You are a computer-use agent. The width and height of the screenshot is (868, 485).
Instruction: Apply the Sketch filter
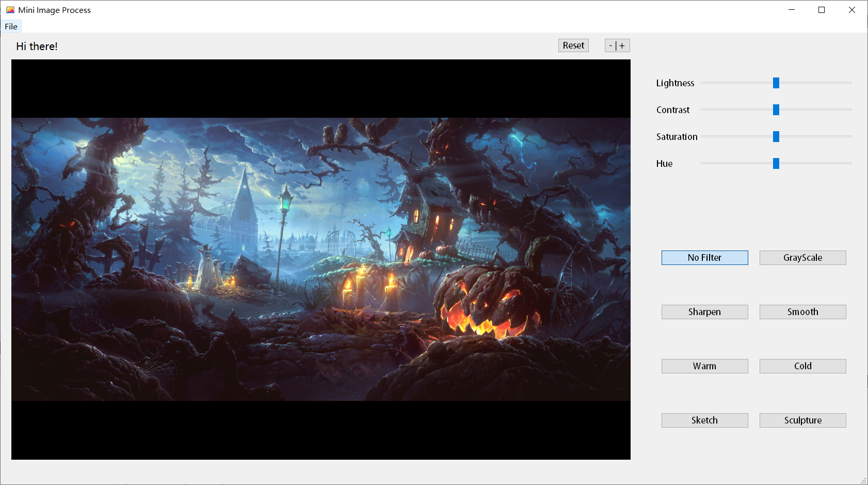pos(704,420)
